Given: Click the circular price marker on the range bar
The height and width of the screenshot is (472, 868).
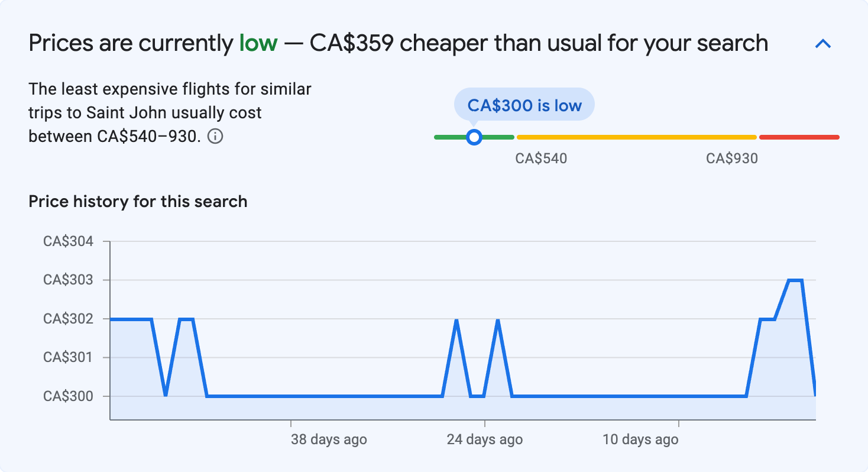Looking at the screenshot, I should (x=474, y=137).
